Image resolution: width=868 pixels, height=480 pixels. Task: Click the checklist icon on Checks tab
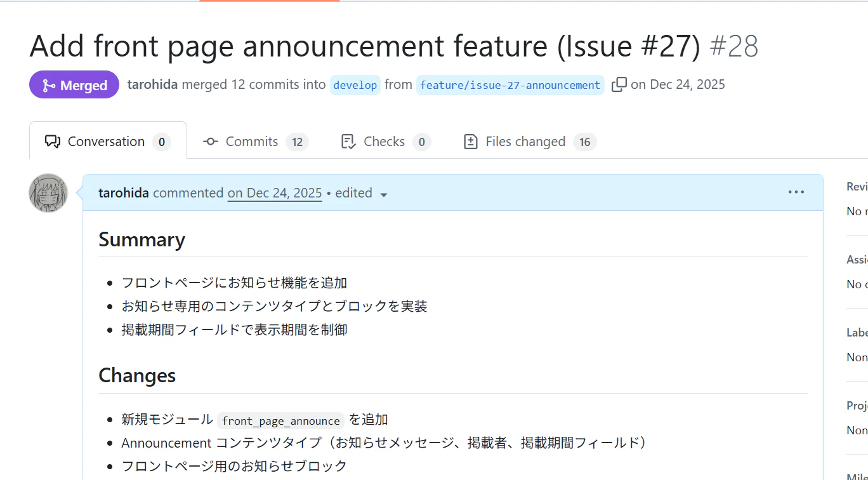347,141
